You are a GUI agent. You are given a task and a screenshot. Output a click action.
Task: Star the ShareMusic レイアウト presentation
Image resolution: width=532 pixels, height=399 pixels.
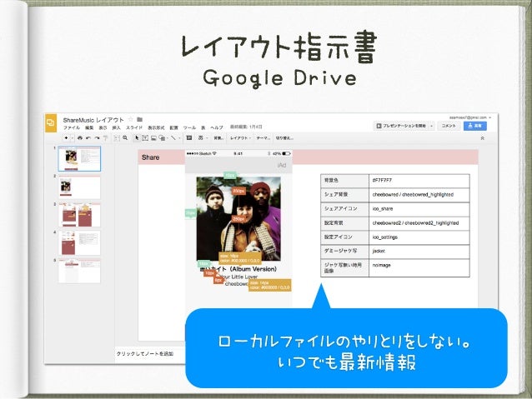coord(131,119)
